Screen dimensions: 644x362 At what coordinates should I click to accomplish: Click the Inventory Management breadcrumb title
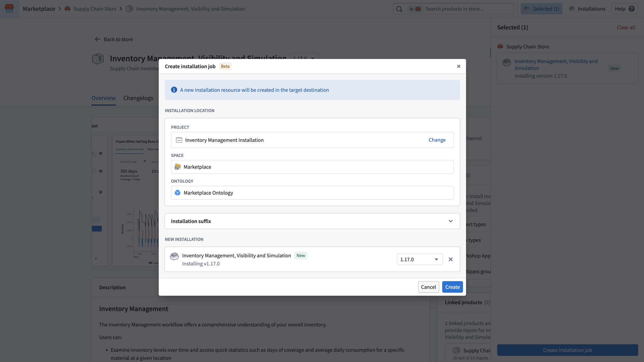(191, 9)
